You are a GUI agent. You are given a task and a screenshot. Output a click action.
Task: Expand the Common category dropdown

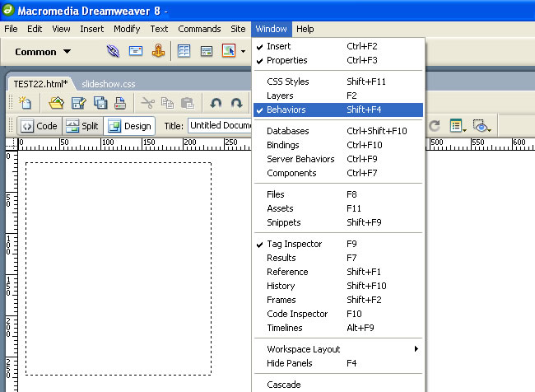pyautogui.click(x=67, y=52)
